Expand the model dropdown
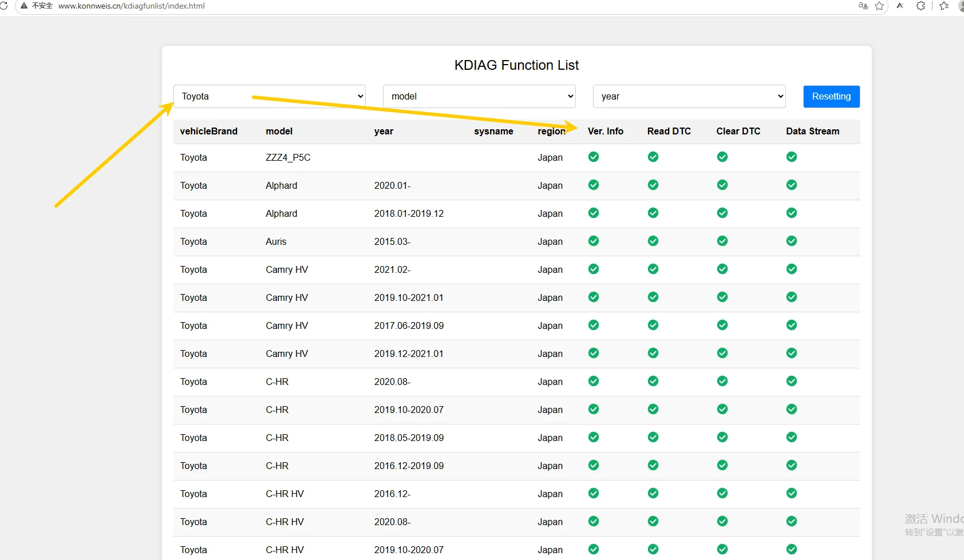The image size is (964, 560). point(479,96)
